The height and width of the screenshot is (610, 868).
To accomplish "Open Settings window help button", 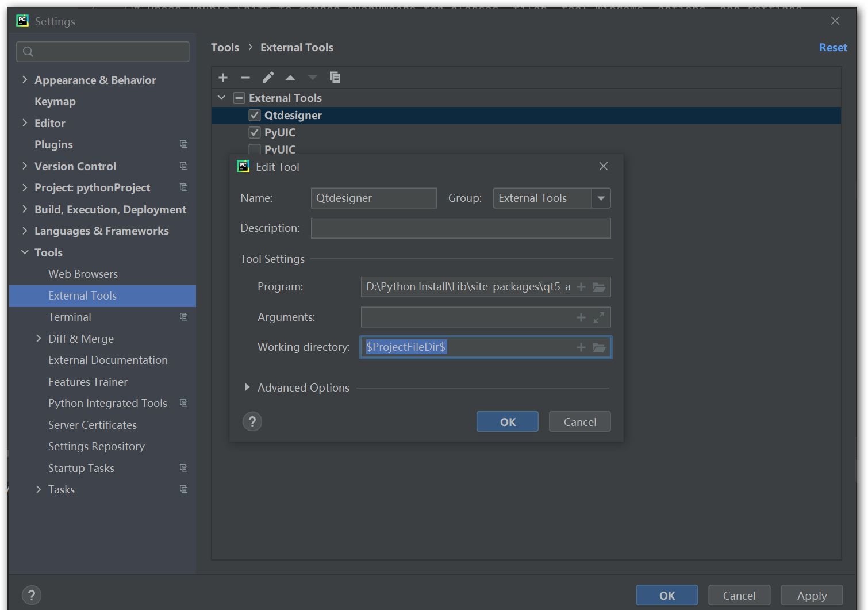I will click(x=32, y=595).
